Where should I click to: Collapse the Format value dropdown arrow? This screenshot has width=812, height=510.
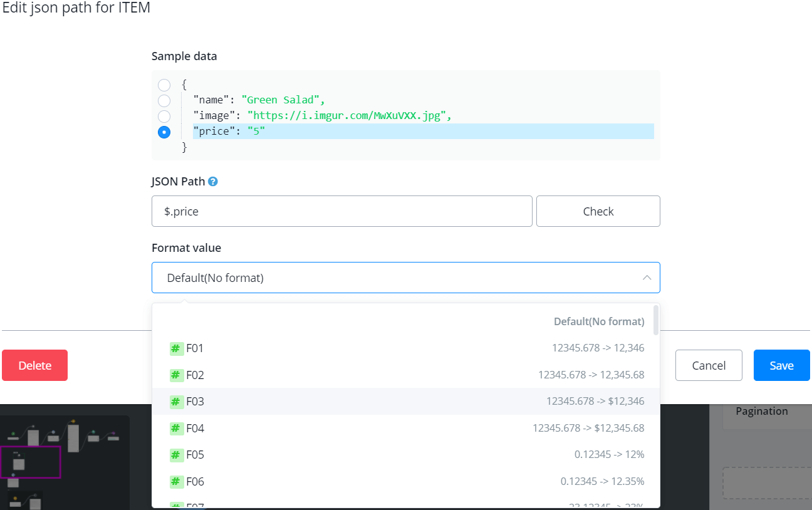(647, 278)
